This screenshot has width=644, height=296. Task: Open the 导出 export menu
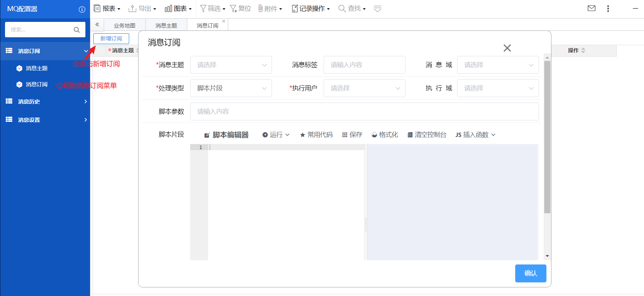[142, 9]
